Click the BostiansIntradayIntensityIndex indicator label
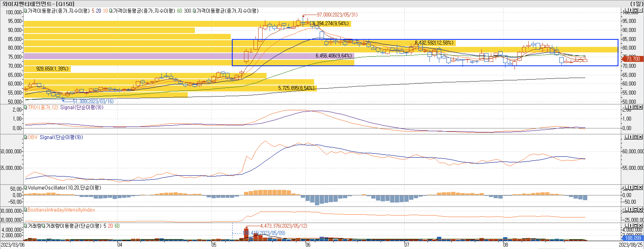The image size is (644, 249). pos(61,210)
